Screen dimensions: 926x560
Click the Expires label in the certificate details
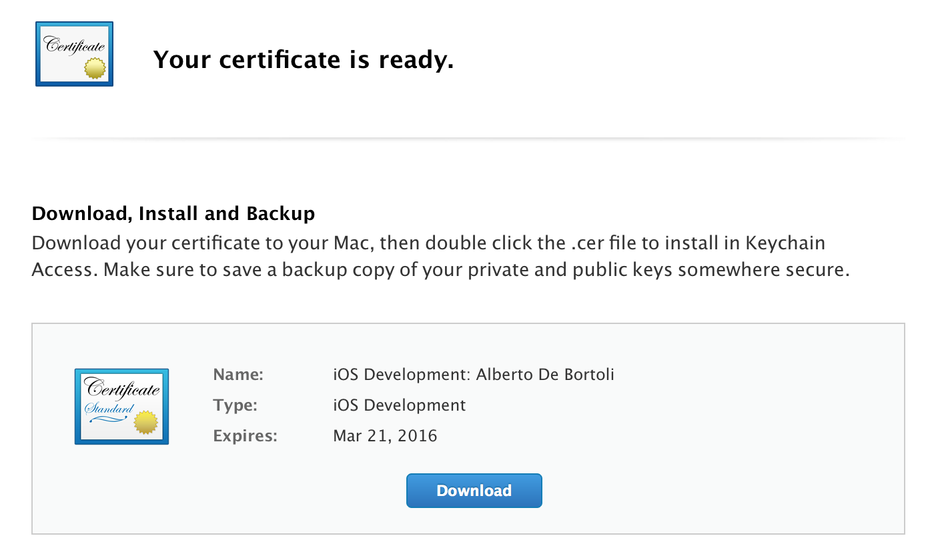coord(245,435)
